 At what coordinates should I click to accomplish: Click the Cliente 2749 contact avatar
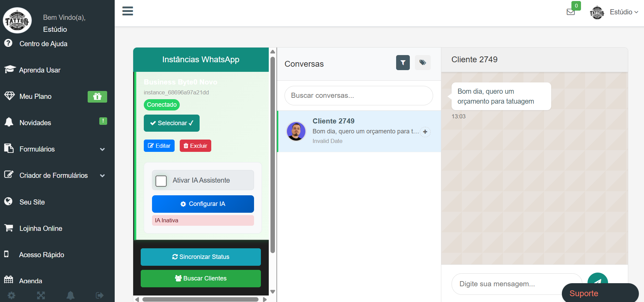[x=296, y=131]
